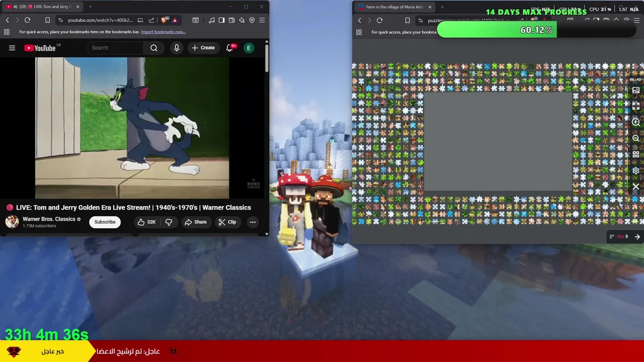Click the YouTube search magnifier button
This screenshot has width=644, height=362.
(x=154, y=48)
